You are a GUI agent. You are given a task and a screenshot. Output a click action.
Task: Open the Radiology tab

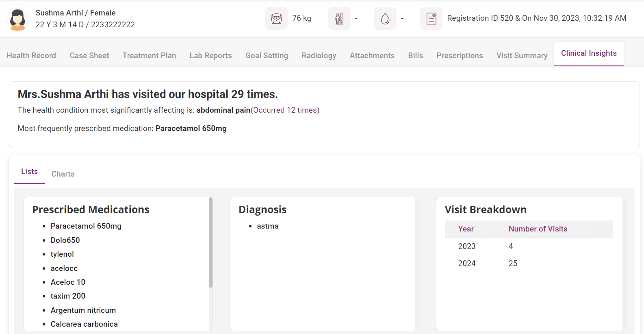pos(319,56)
